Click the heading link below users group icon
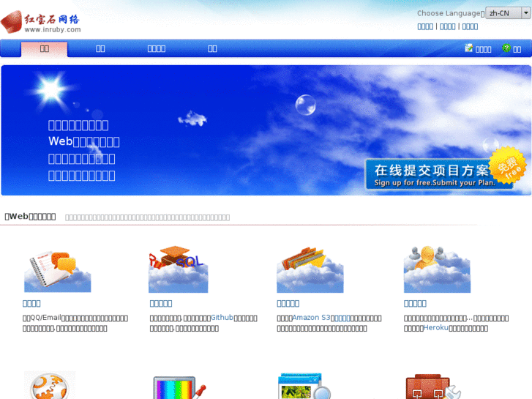The height and width of the screenshot is (399, 532). (x=415, y=303)
